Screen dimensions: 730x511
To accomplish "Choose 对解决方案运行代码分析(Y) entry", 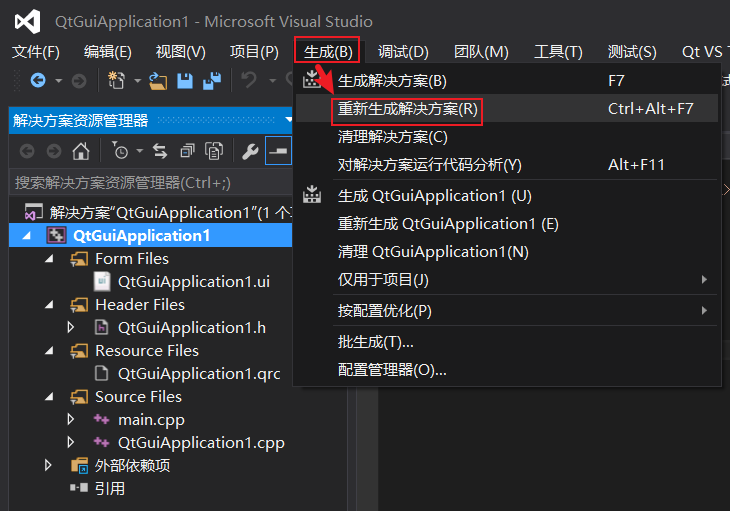I will (507, 165).
